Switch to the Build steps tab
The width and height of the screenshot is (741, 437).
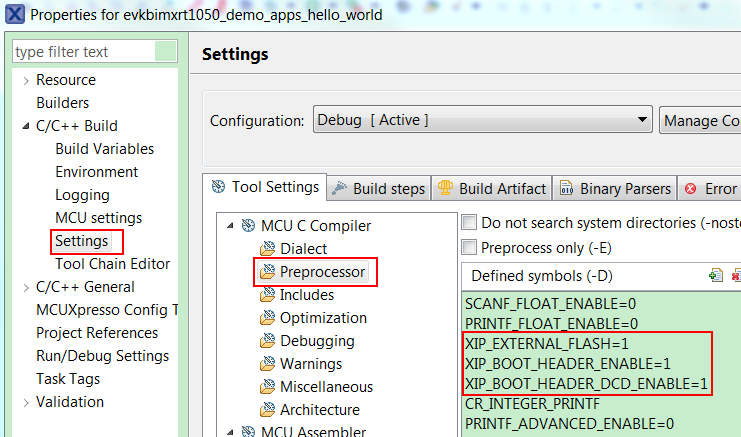pyautogui.click(x=379, y=188)
